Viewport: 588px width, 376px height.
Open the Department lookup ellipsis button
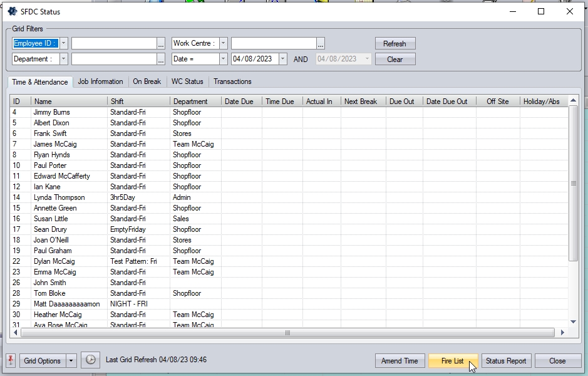(x=161, y=59)
